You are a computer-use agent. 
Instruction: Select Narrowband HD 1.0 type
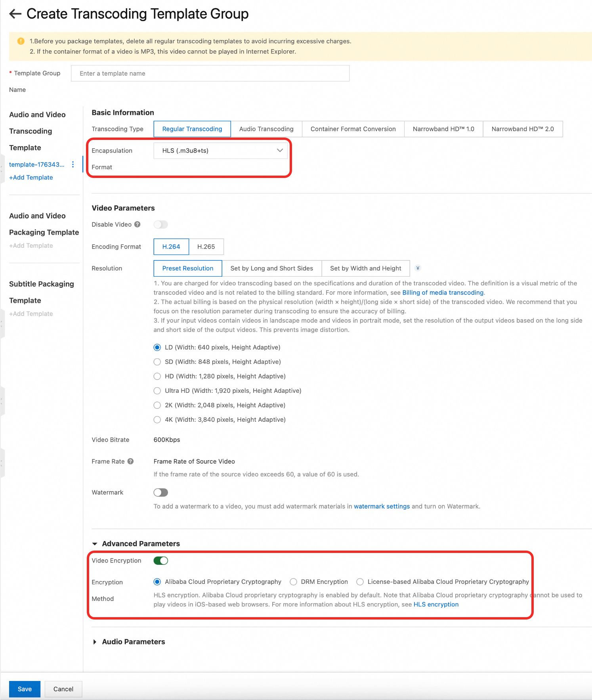pyautogui.click(x=443, y=129)
